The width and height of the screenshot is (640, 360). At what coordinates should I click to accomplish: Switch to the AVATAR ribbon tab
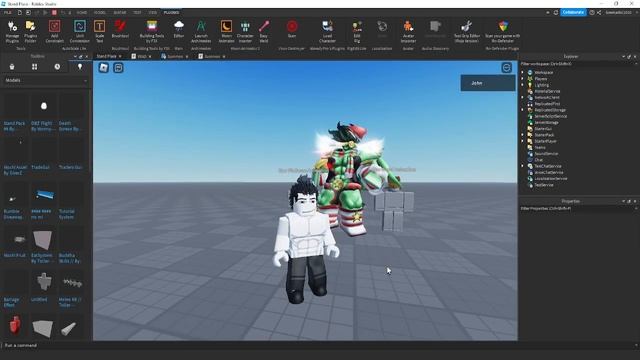point(120,13)
